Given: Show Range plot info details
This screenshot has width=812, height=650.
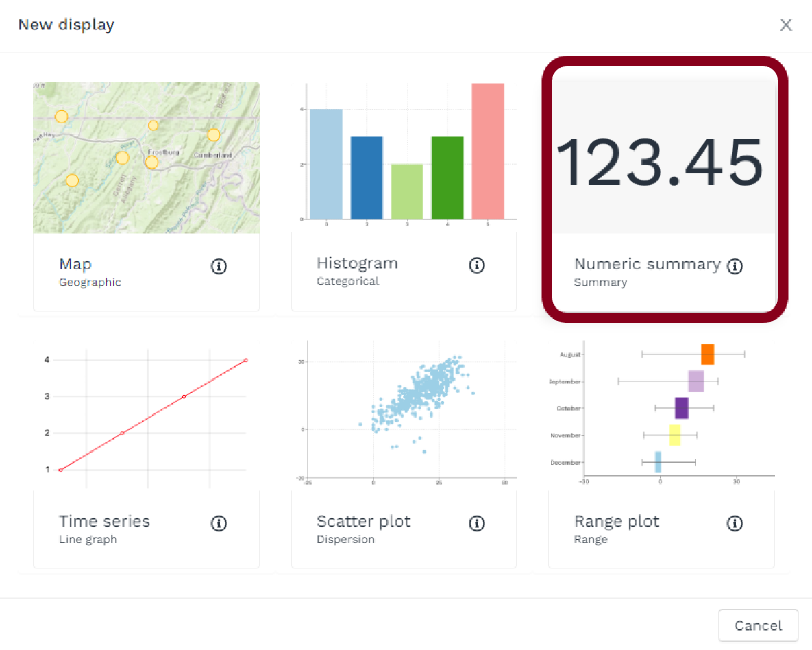Looking at the screenshot, I should [735, 524].
